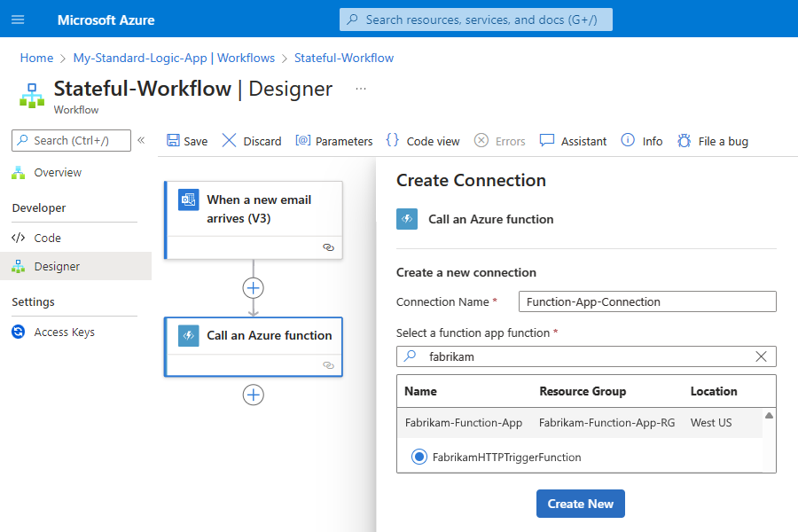Select the email trigger card
The width and height of the screenshot is (798, 532).
coord(254,209)
